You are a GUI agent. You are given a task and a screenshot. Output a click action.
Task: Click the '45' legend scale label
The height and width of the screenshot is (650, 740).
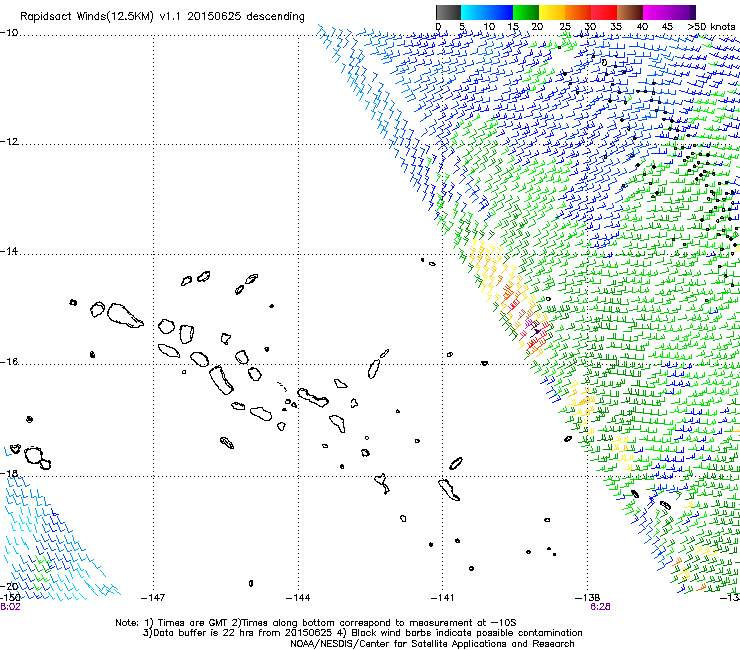coord(667,27)
